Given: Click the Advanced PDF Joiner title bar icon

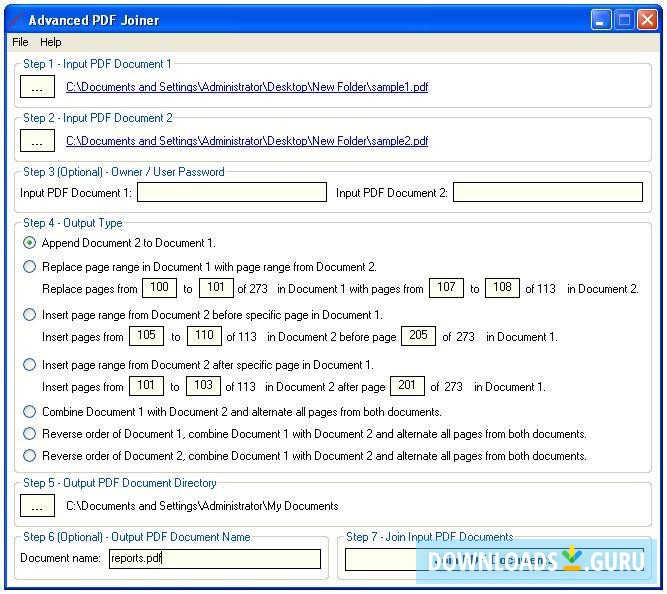Looking at the screenshot, I should pos(17,20).
